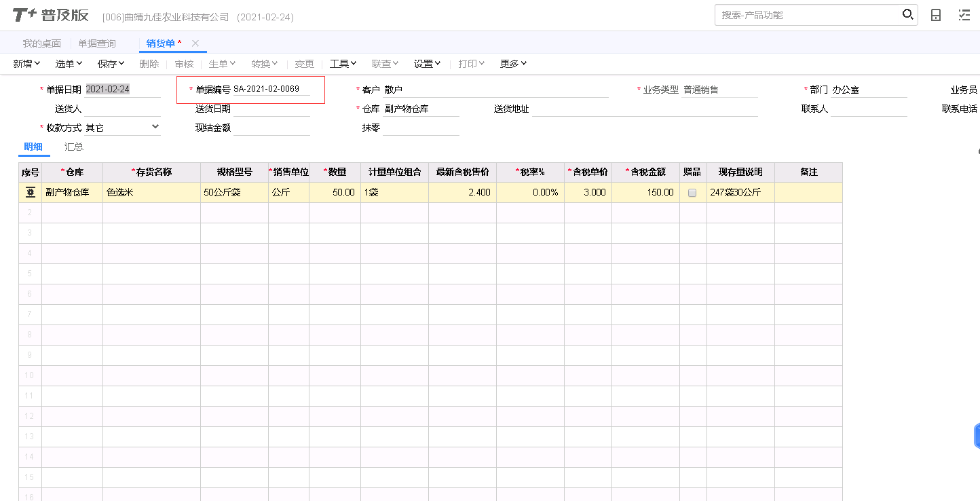The width and height of the screenshot is (980, 501).
Task: Click the 抹零 input field
Action: click(421, 128)
